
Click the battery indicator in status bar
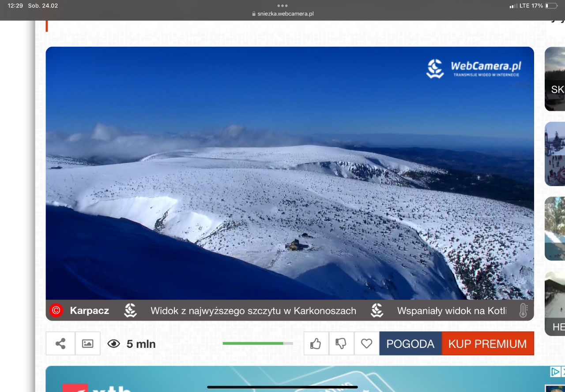tap(551, 6)
